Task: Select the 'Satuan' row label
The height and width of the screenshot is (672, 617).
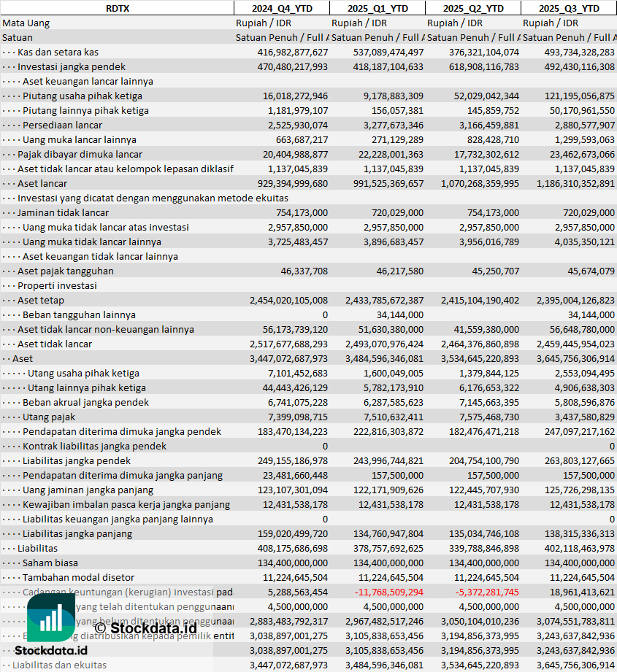Action: (x=18, y=38)
